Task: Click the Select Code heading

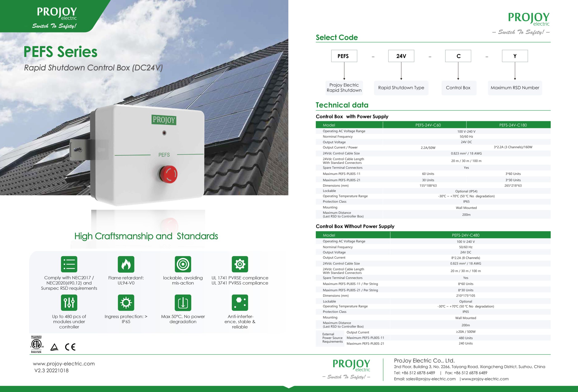Action: click(x=337, y=37)
